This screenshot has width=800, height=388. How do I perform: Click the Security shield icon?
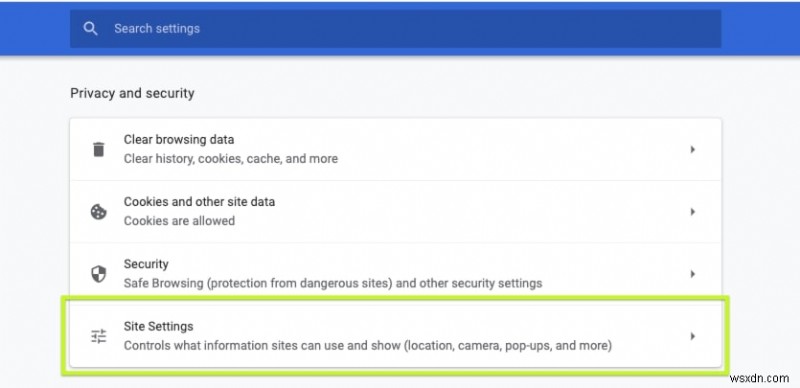click(x=98, y=274)
